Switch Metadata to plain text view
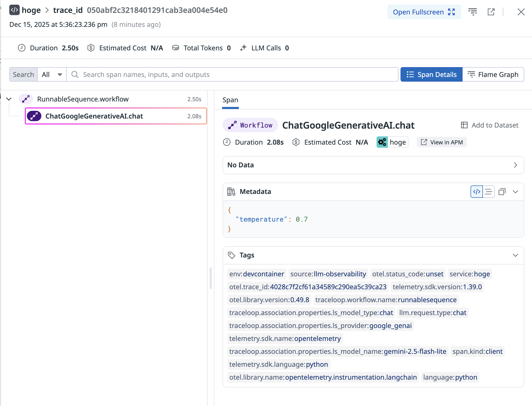 (489, 192)
